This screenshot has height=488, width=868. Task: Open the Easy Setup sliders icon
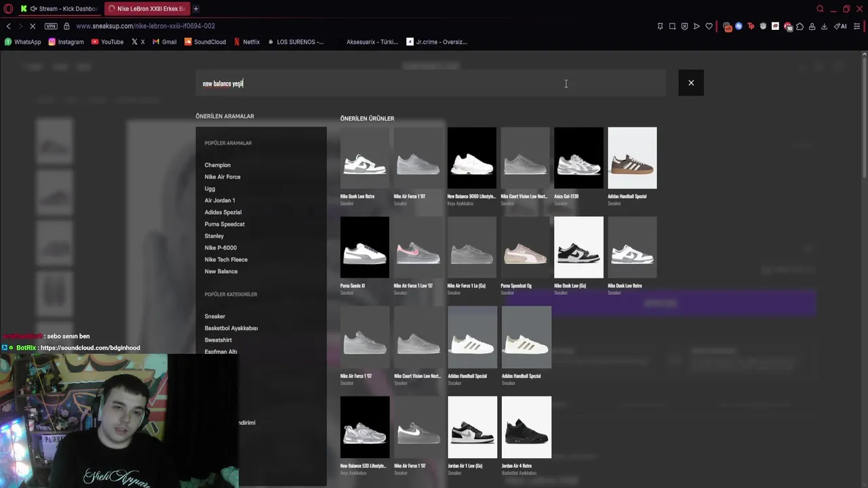tap(857, 26)
